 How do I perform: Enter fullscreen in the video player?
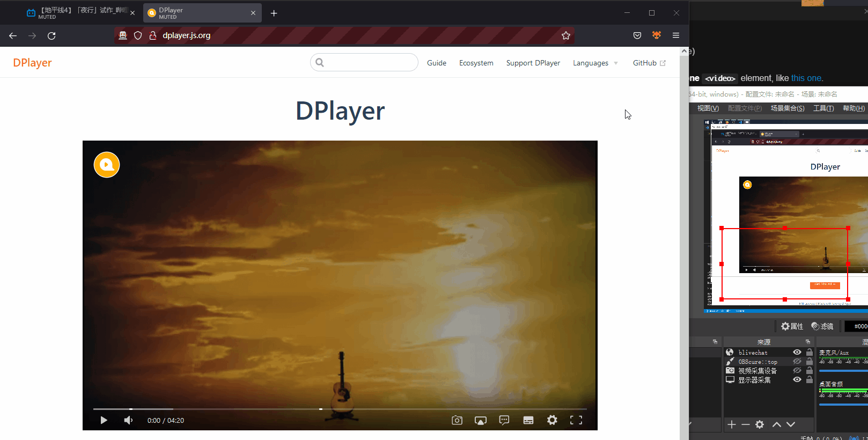click(x=576, y=420)
